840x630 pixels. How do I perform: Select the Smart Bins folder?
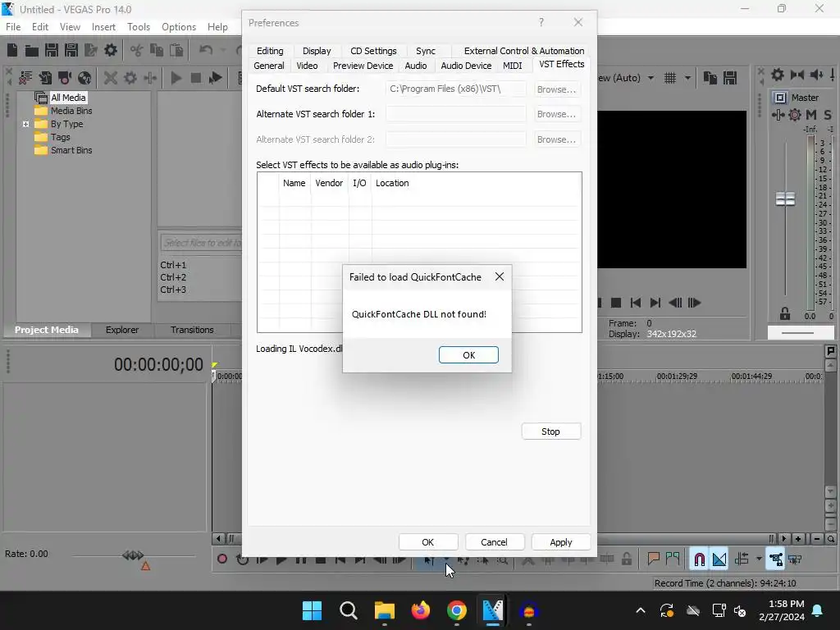tap(71, 151)
